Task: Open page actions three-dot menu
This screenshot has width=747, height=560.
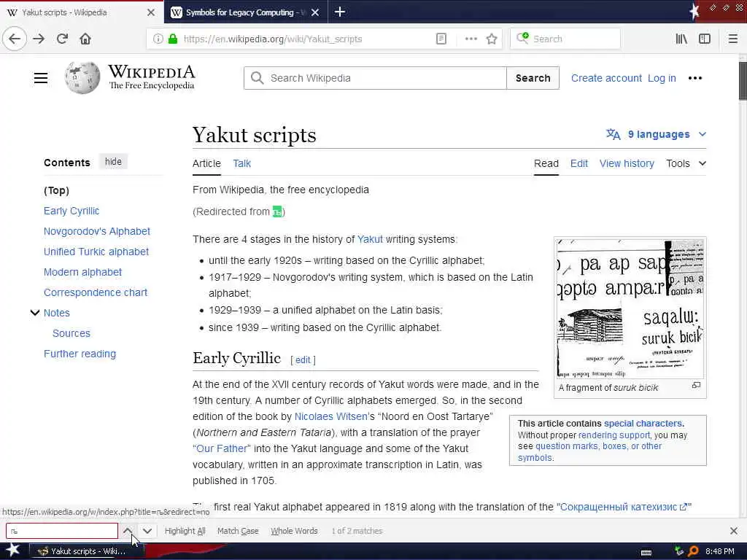Action: pyautogui.click(x=471, y=39)
